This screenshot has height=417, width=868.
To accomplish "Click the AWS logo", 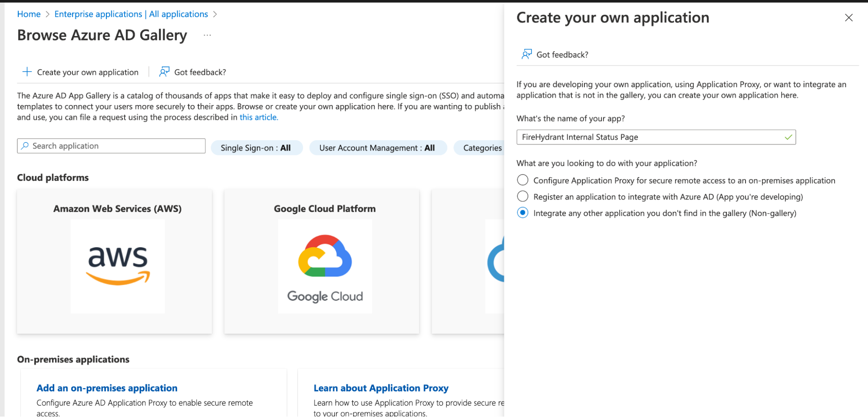I will 118,266.
